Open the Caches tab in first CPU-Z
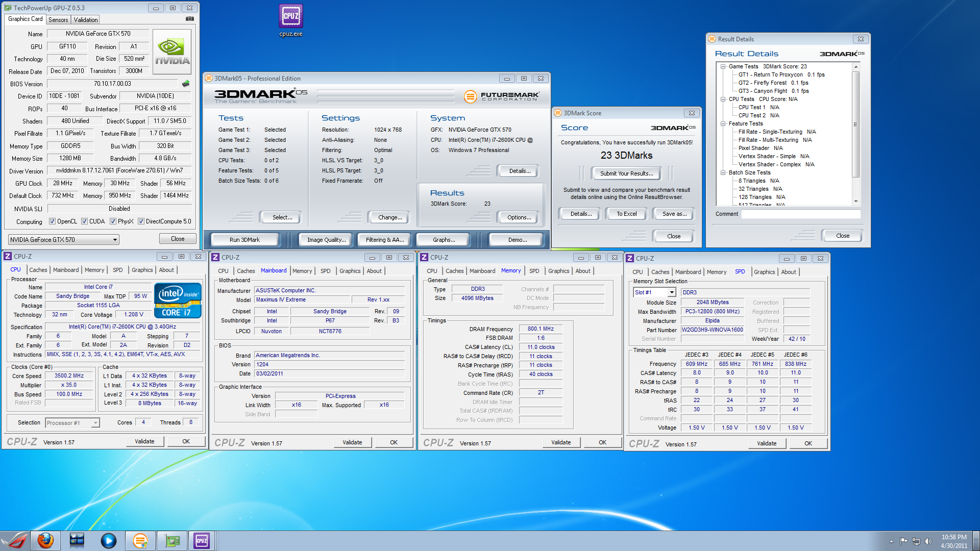 (38, 270)
